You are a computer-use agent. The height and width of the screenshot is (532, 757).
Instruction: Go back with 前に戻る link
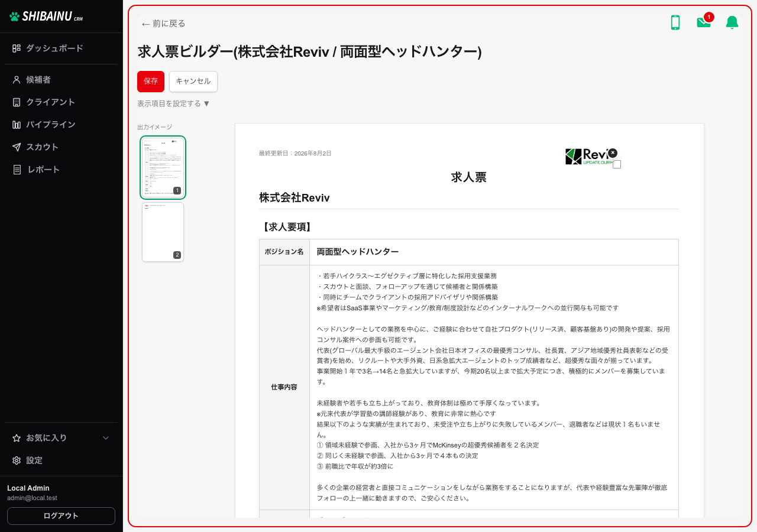164,24
